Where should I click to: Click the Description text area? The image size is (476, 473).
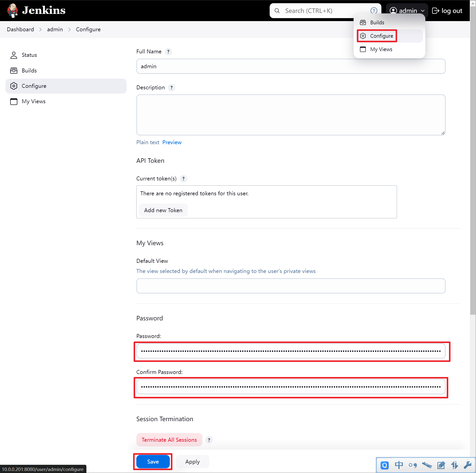click(291, 115)
